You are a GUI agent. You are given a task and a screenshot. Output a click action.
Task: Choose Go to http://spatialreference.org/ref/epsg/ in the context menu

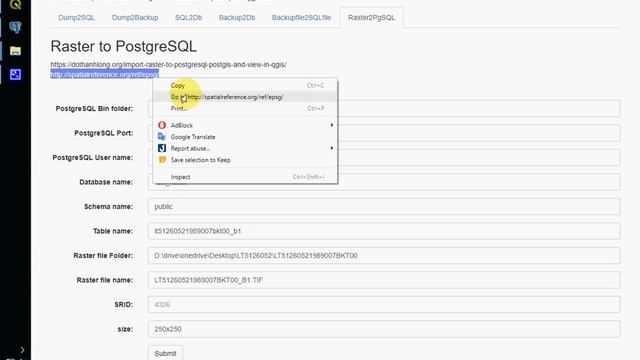click(x=245, y=97)
